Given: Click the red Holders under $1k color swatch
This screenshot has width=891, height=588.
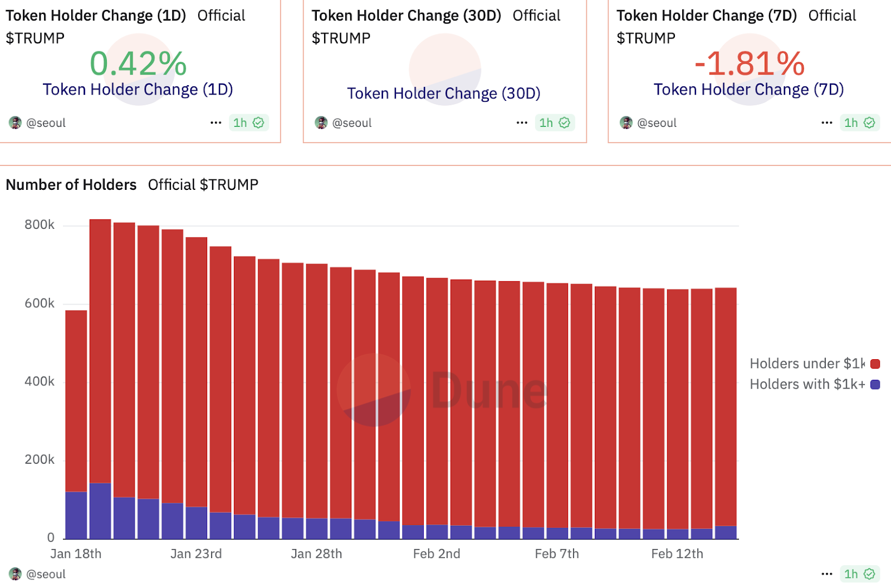Looking at the screenshot, I should coord(875,364).
